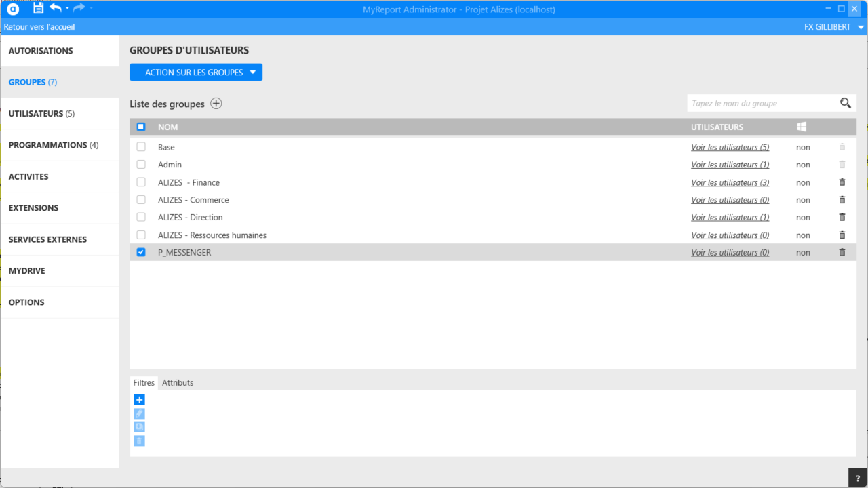868x488 pixels.
Task: Uncheck the P_MESSENGER group checkbox
Action: 141,252
